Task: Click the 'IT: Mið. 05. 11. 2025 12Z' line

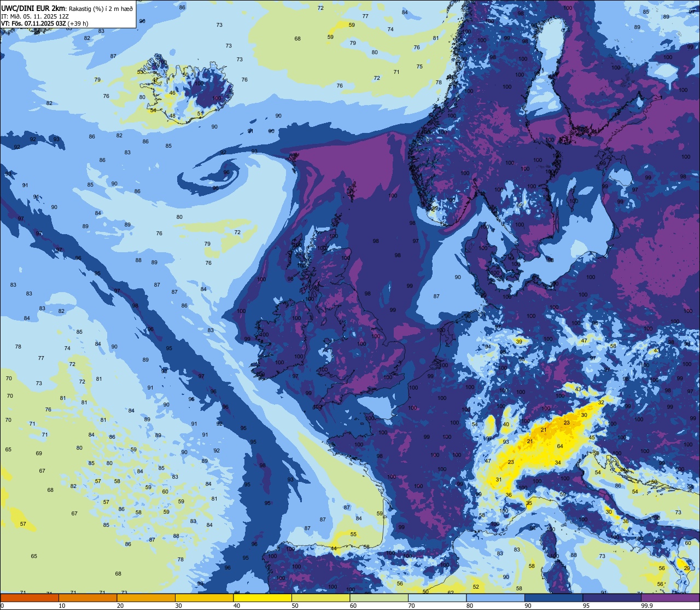Action: (x=34, y=16)
